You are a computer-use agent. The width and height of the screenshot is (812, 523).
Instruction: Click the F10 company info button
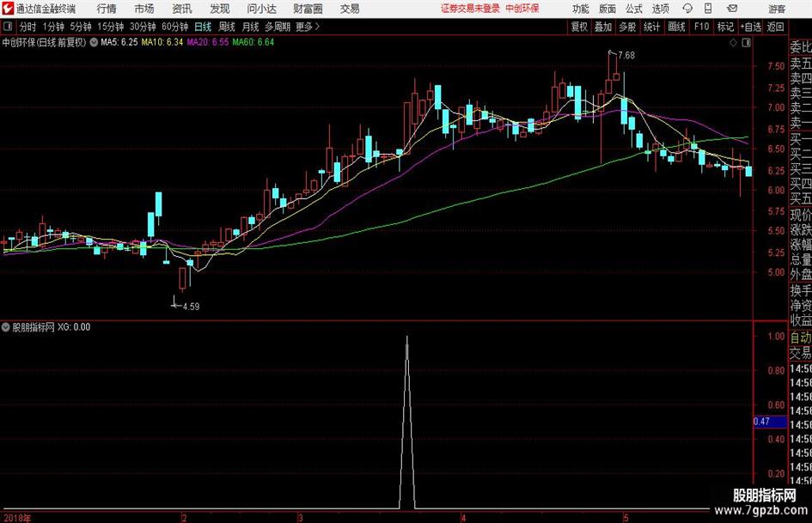coord(701,27)
